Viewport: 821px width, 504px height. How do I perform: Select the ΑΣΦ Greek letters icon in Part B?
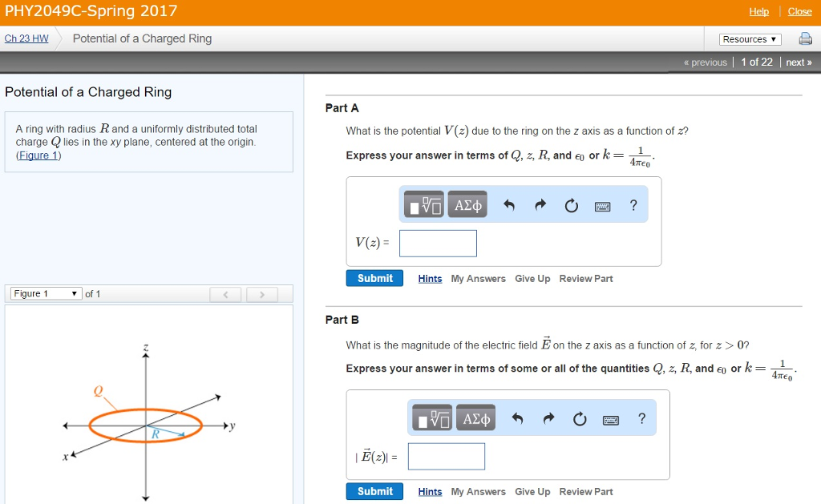pos(475,417)
